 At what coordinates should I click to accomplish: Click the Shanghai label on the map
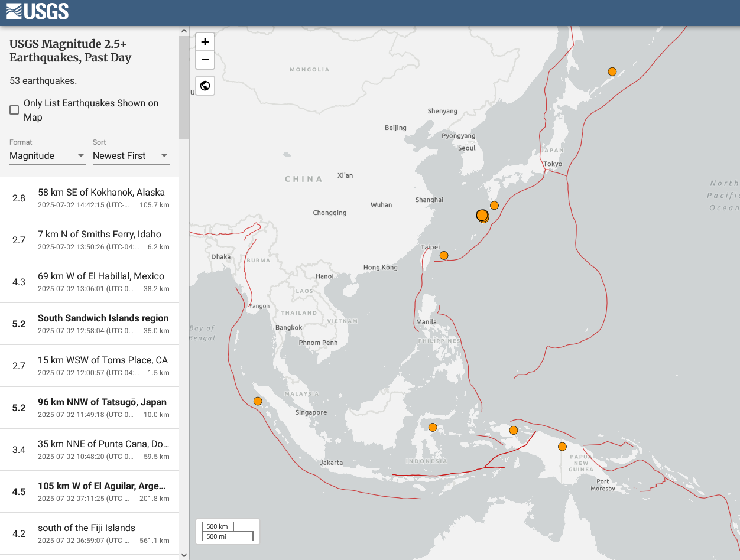click(x=429, y=200)
